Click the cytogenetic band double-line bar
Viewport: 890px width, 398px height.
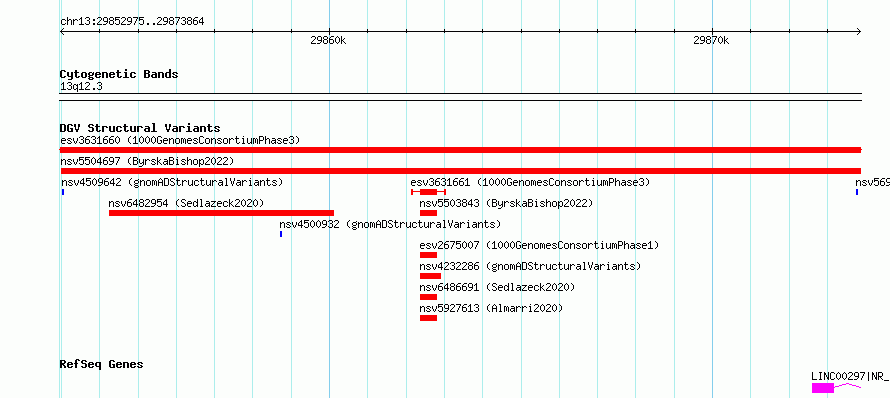tap(460, 97)
